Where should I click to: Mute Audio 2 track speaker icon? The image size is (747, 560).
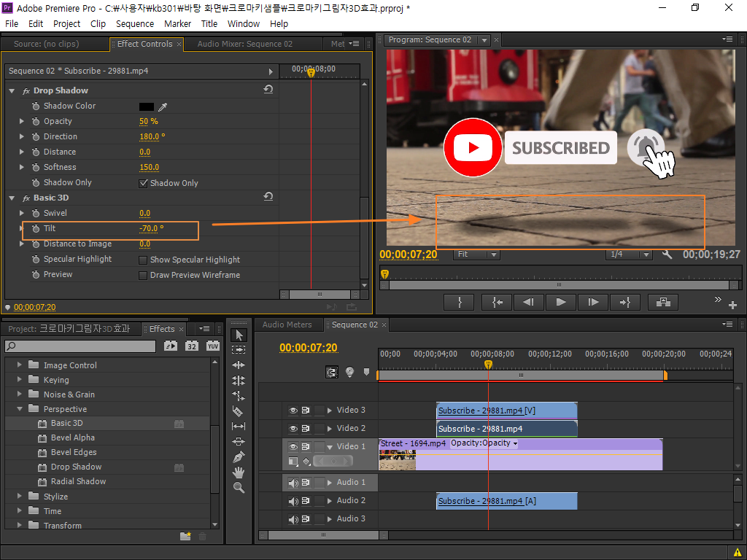[x=293, y=501]
